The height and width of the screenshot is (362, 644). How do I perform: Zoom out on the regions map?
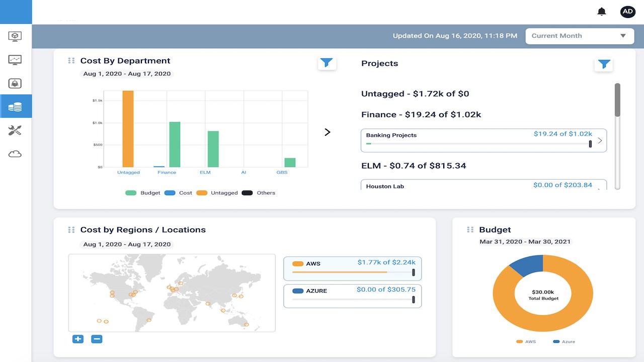97,339
